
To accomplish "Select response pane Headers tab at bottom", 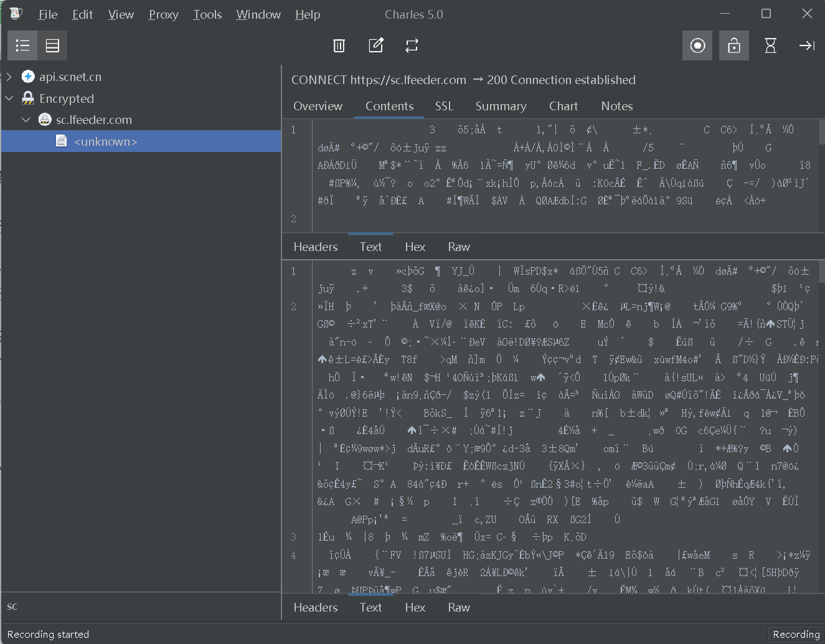I will pyautogui.click(x=316, y=607).
